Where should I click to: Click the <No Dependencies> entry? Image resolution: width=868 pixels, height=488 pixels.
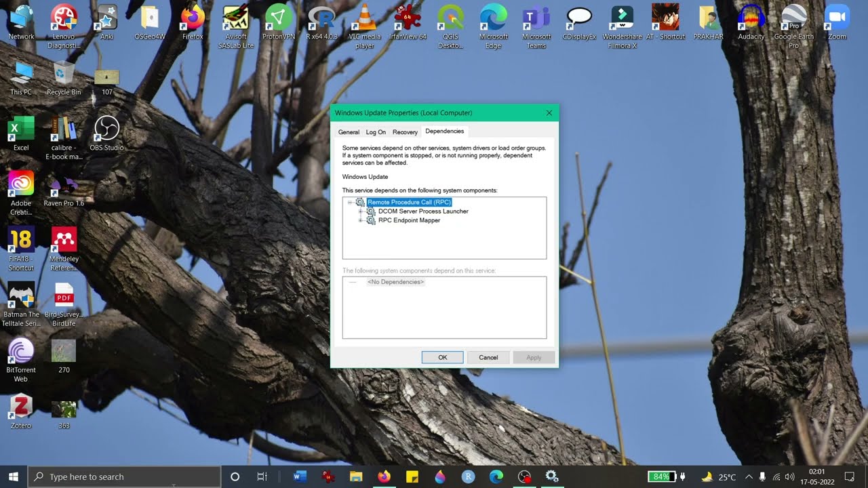(395, 282)
